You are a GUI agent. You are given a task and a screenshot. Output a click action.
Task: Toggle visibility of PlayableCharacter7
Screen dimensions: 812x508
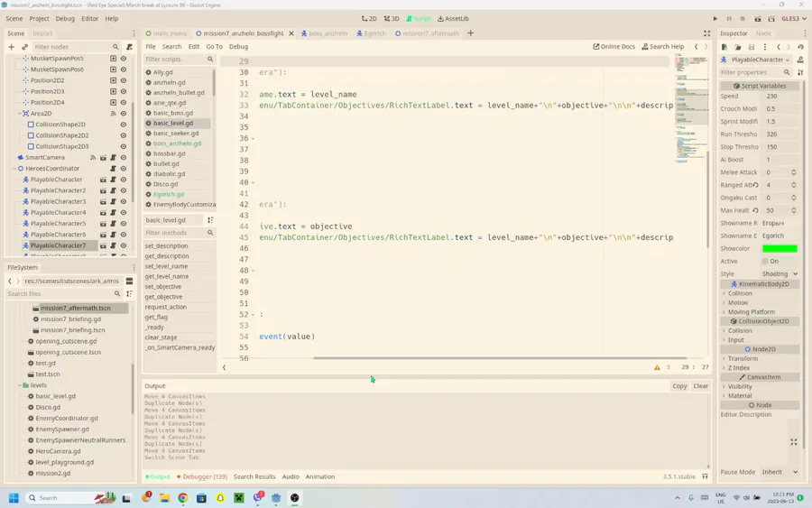[124, 245]
